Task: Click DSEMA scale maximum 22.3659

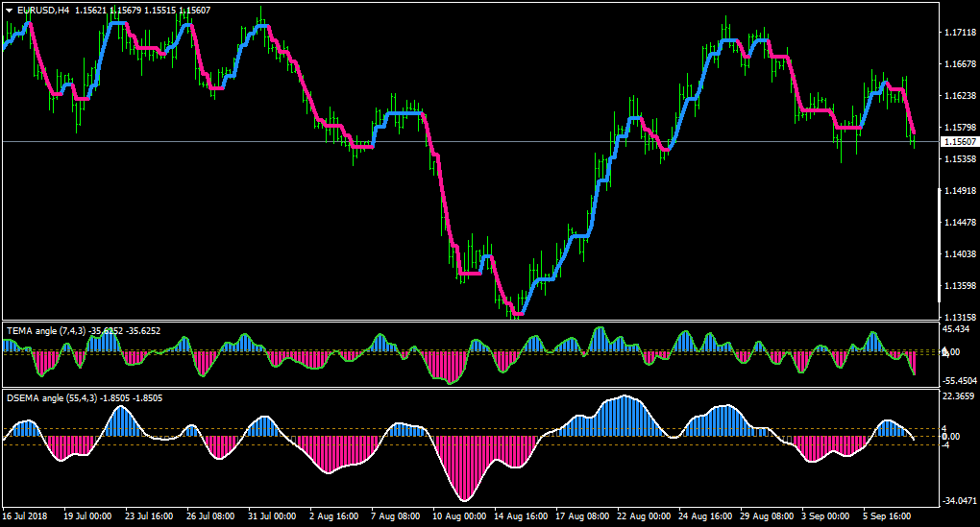Action: tap(959, 395)
